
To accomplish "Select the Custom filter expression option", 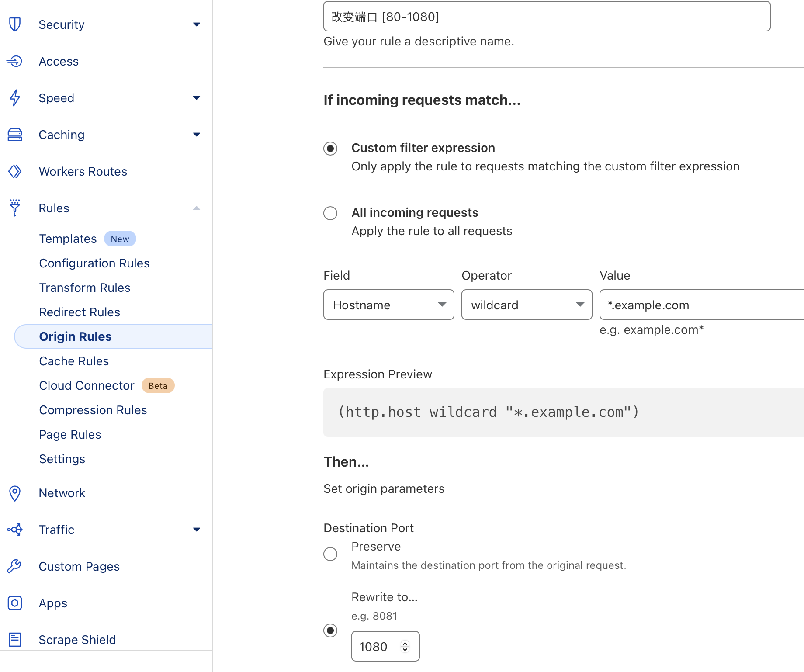I will click(330, 149).
